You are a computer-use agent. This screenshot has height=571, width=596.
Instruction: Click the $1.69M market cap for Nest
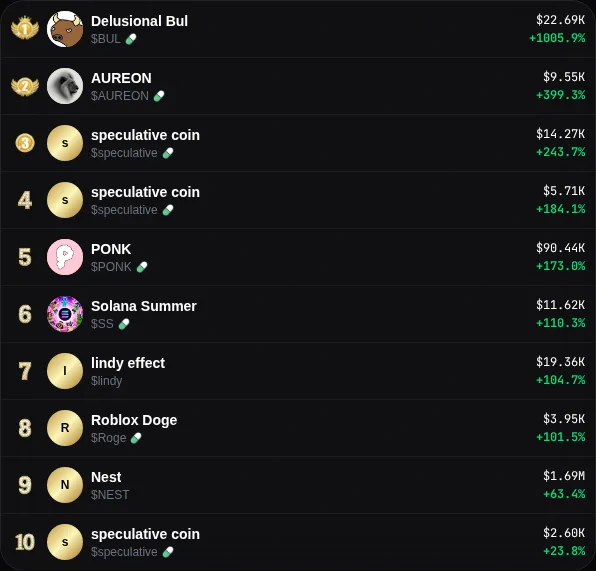[564, 476]
